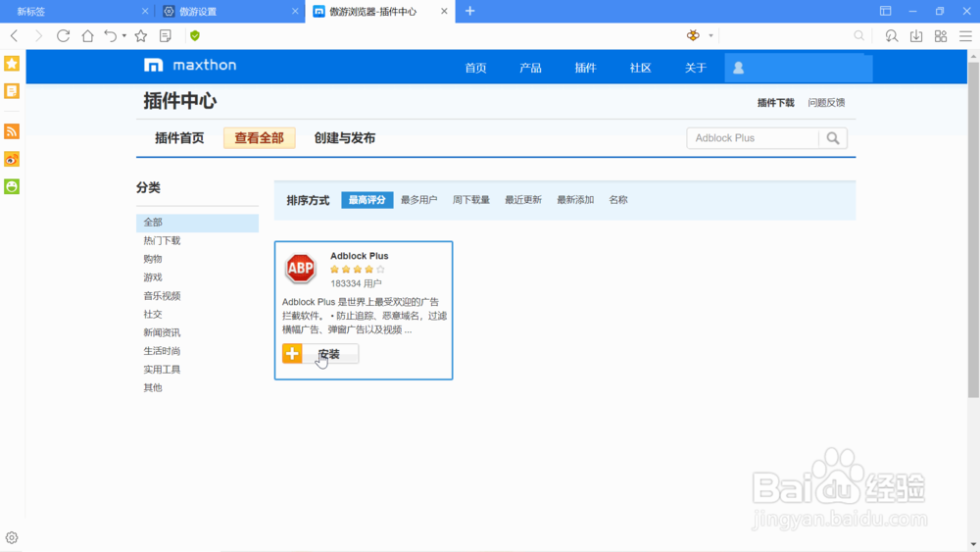This screenshot has height=552, width=980.
Task: Open the Weibo icon in sidebar
Action: (x=12, y=159)
